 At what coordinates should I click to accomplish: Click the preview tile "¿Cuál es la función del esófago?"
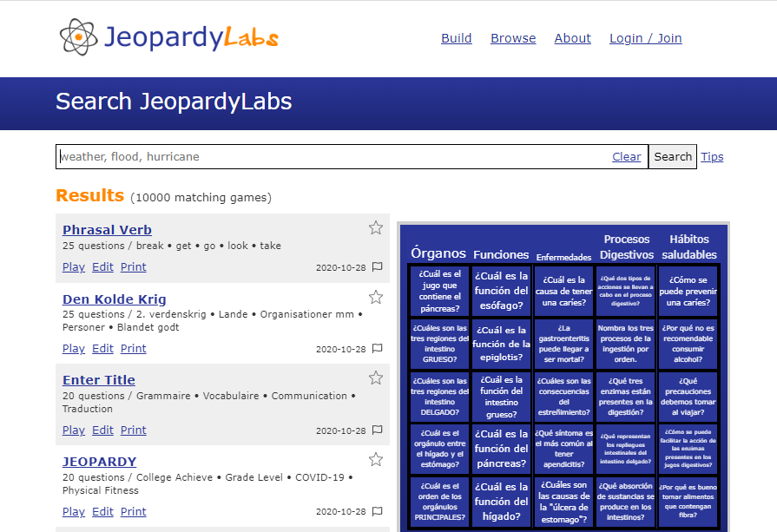click(x=502, y=291)
